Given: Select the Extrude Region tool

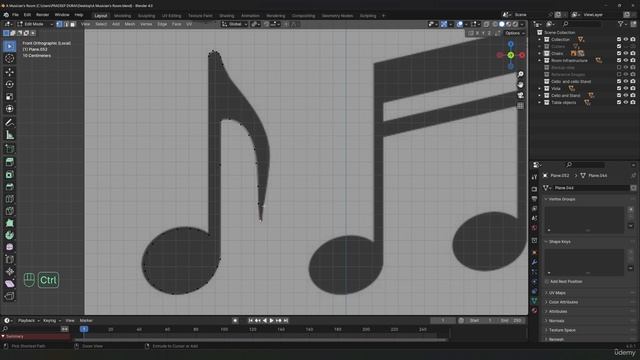Looking at the screenshot, I should coord(9,162).
